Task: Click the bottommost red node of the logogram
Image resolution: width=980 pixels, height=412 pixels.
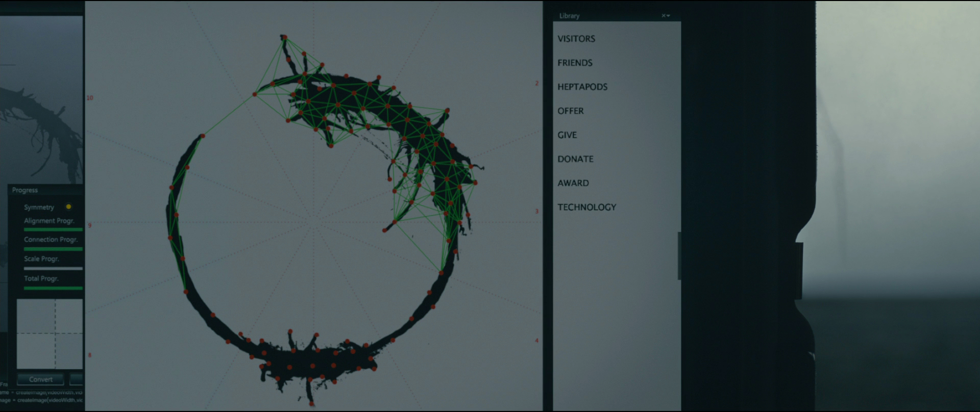Action: 311,404
